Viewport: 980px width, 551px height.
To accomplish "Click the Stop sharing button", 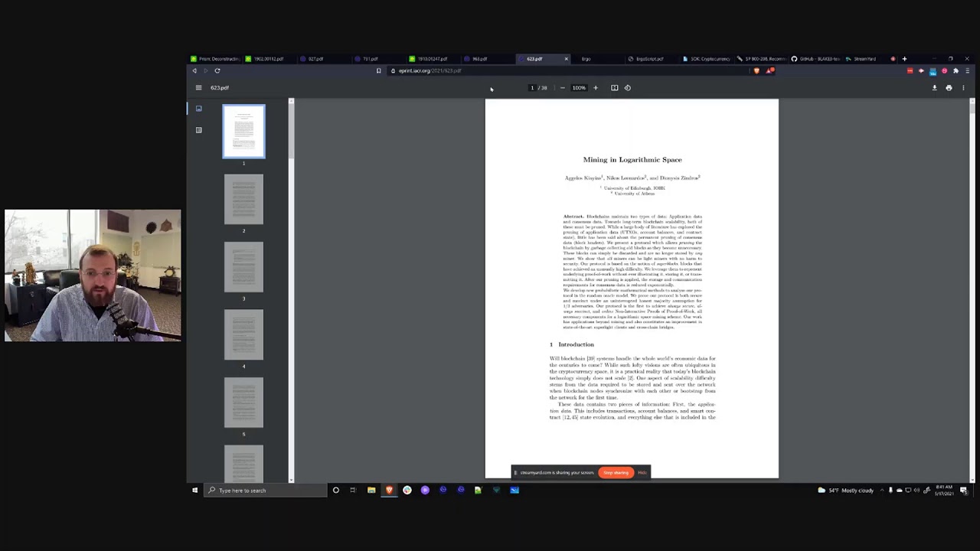I will point(616,472).
